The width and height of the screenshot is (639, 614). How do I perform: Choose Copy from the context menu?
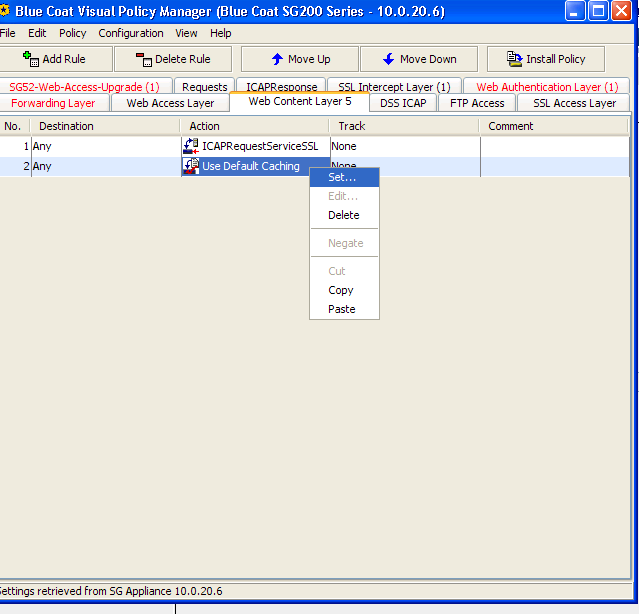344,290
